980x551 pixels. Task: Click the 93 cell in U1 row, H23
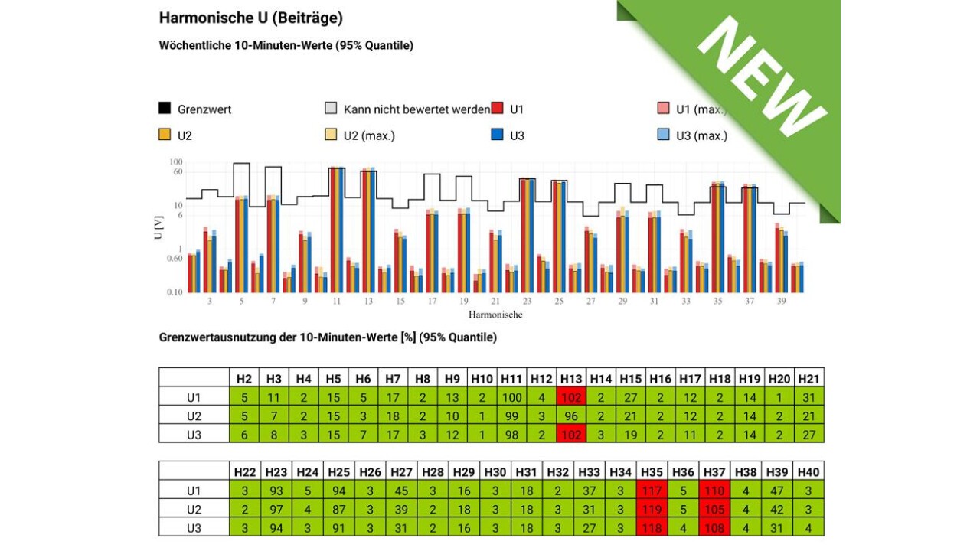click(x=276, y=491)
